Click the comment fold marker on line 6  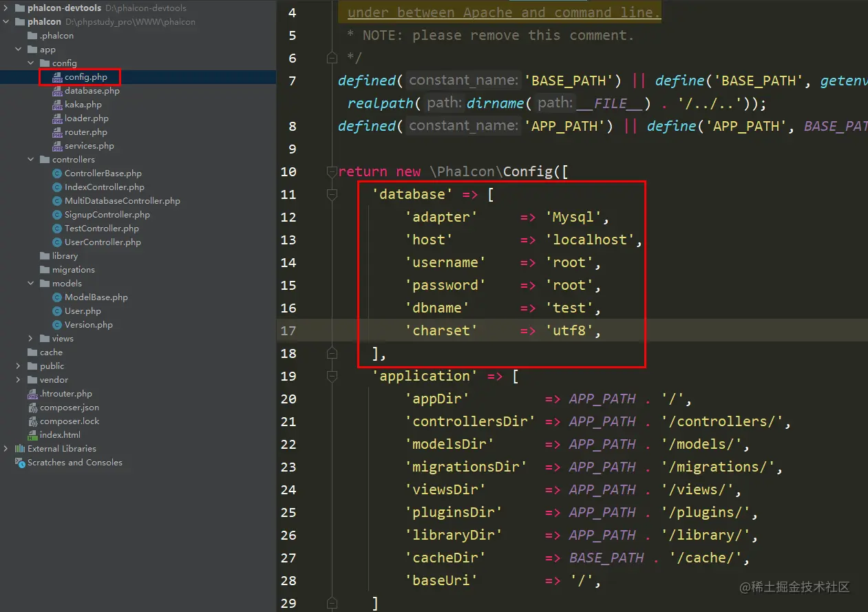332,57
